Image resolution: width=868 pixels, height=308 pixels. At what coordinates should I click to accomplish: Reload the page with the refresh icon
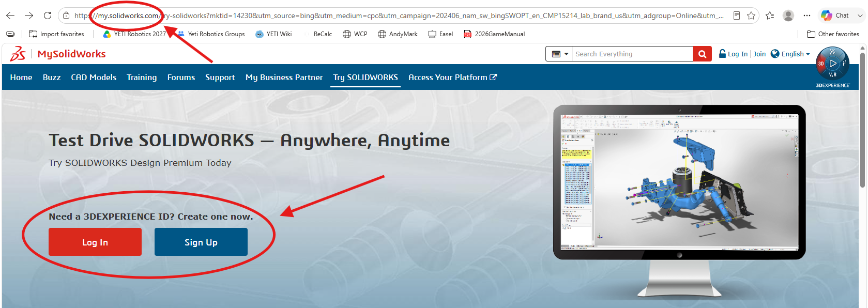coord(48,16)
